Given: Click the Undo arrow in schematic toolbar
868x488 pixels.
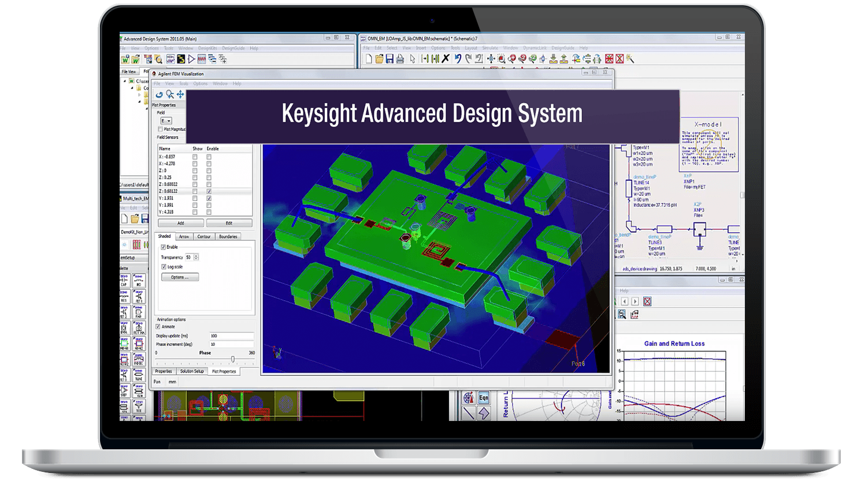Looking at the screenshot, I should pyautogui.click(x=458, y=59).
